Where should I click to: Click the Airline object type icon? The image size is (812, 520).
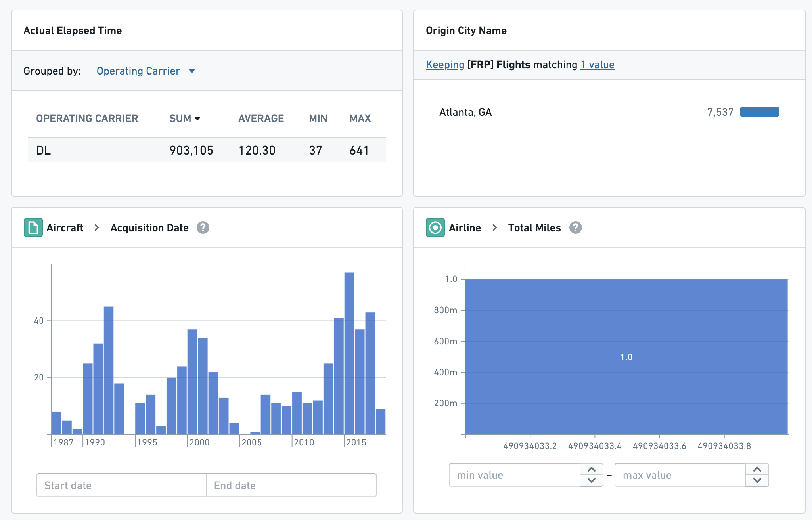[435, 227]
